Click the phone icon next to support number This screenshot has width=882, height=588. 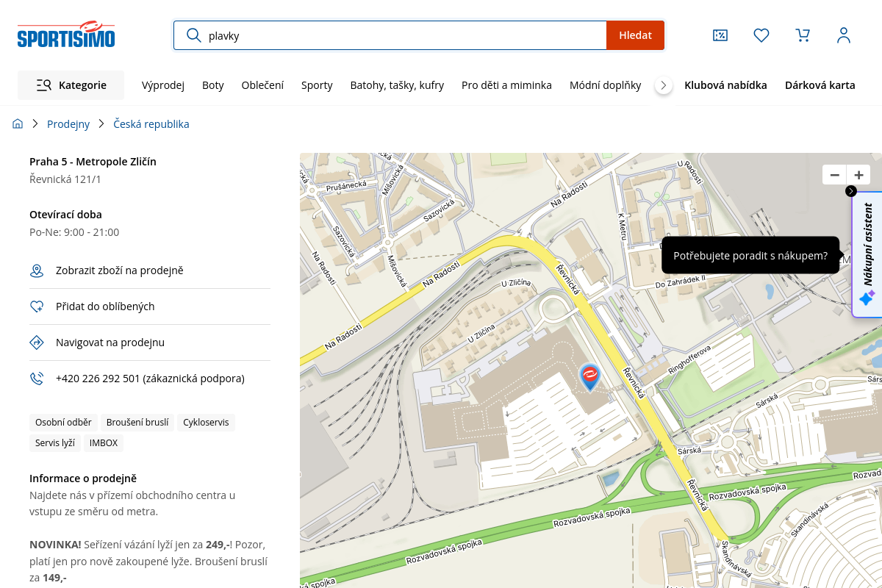tap(37, 379)
